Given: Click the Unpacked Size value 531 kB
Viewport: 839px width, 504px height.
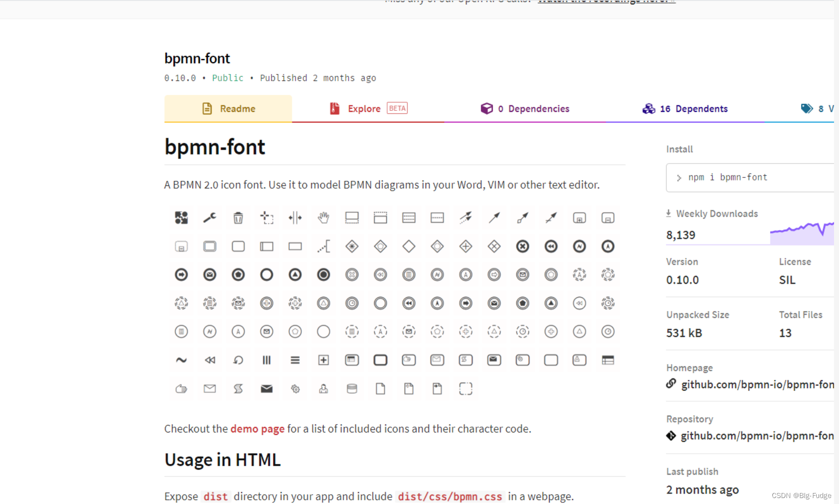Looking at the screenshot, I should tap(684, 333).
